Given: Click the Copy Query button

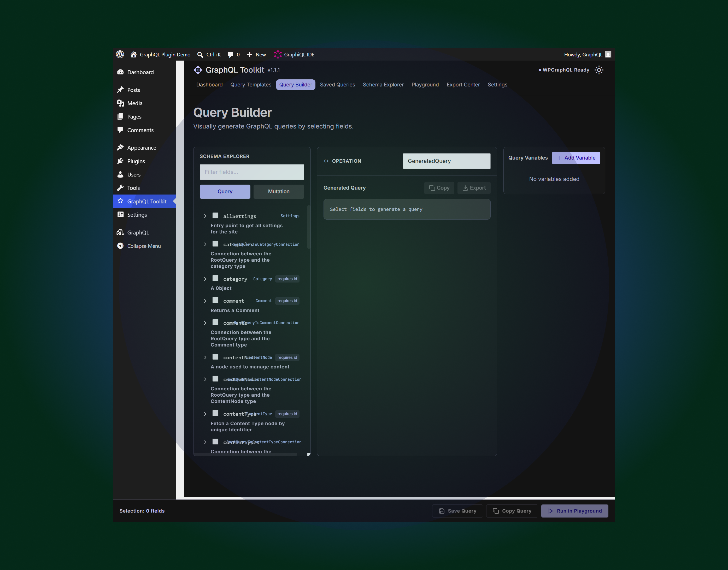Looking at the screenshot, I should point(512,511).
